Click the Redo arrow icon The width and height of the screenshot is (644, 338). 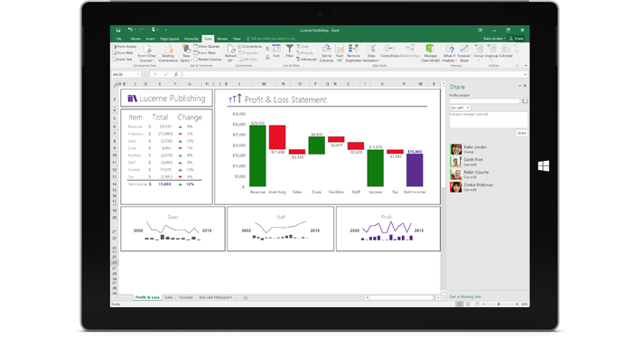[141, 30]
